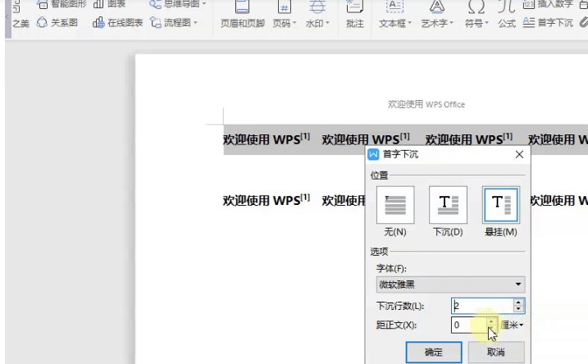
Task: Open 页眉和页脚 header and footer
Action: (243, 23)
